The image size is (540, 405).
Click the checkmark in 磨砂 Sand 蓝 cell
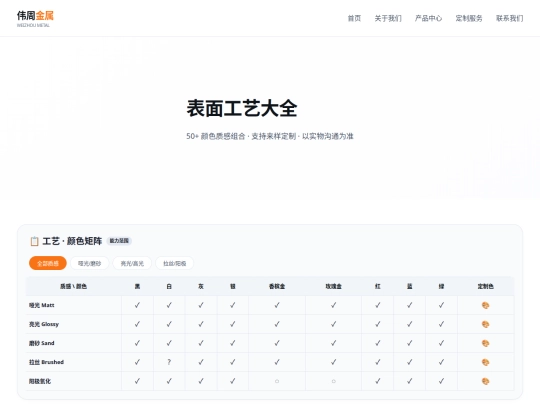pyautogui.click(x=409, y=343)
